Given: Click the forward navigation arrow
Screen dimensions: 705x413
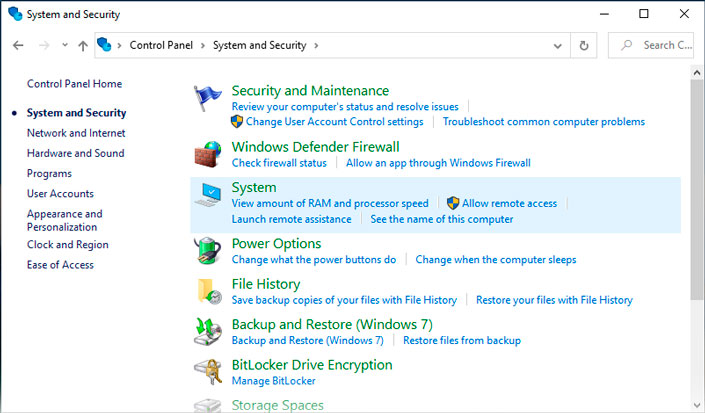Looking at the screenshot, I should click(x=44, y=45).
